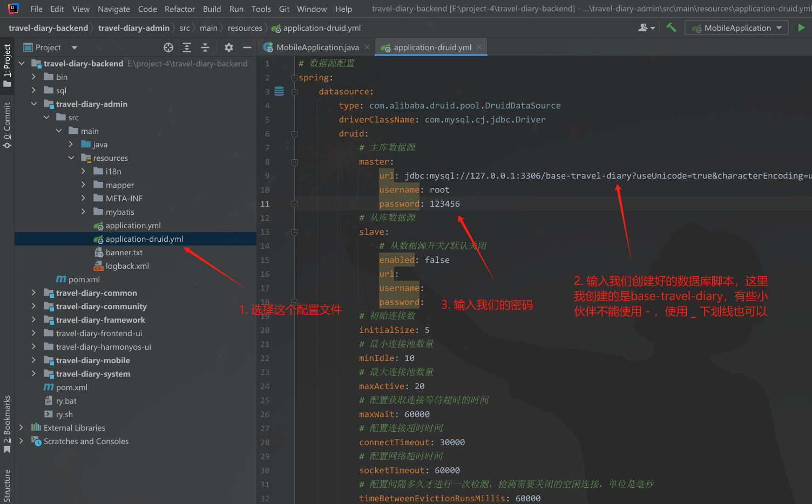This screenshot has height=504, width=812.
Task: Open the Navigate menu
Action: coord(113,9)
